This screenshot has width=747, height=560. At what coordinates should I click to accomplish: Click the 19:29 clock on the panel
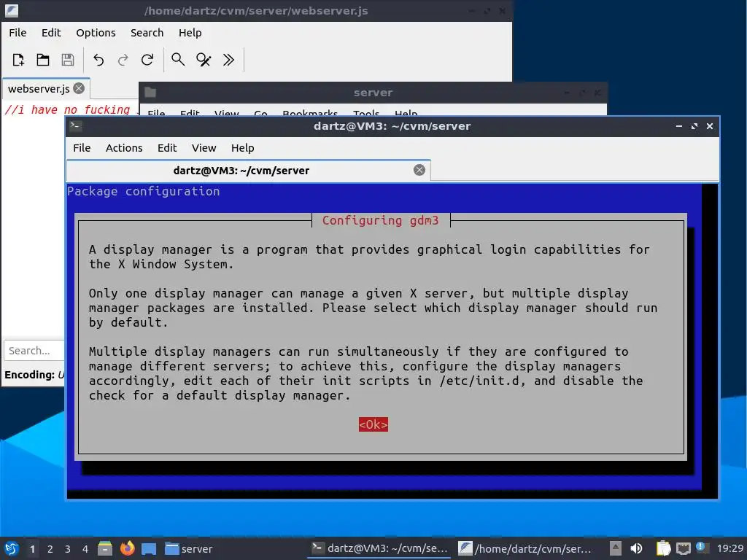[729, 548]
